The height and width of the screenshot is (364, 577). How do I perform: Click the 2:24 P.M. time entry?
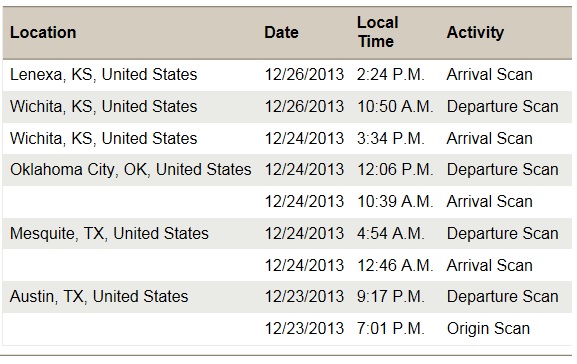pos(390,75)
